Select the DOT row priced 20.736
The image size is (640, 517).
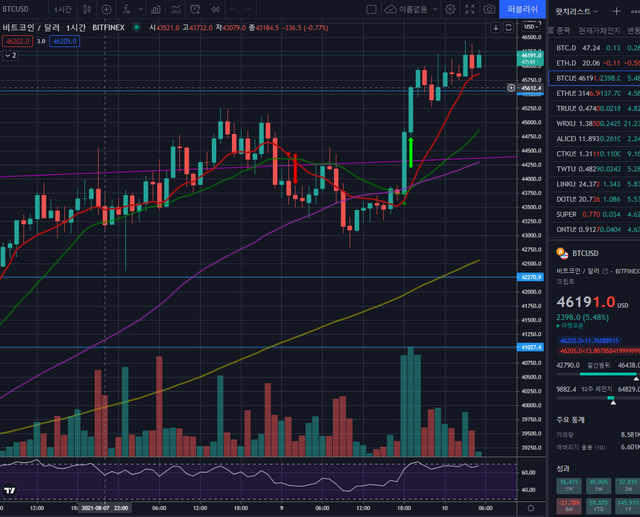(594, 199)
